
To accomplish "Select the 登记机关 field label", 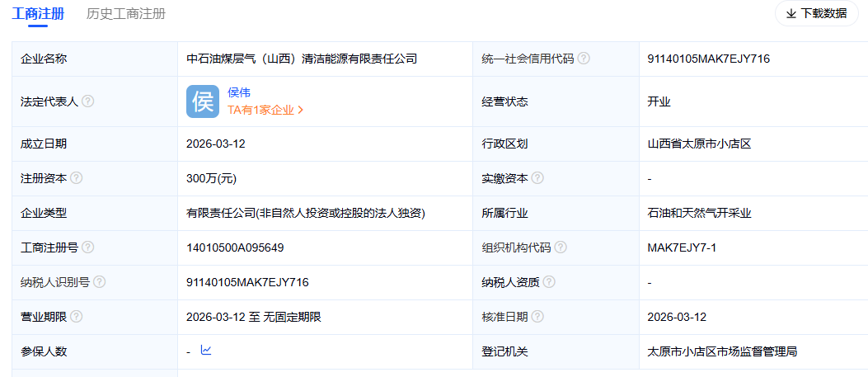I will [504, 351].
